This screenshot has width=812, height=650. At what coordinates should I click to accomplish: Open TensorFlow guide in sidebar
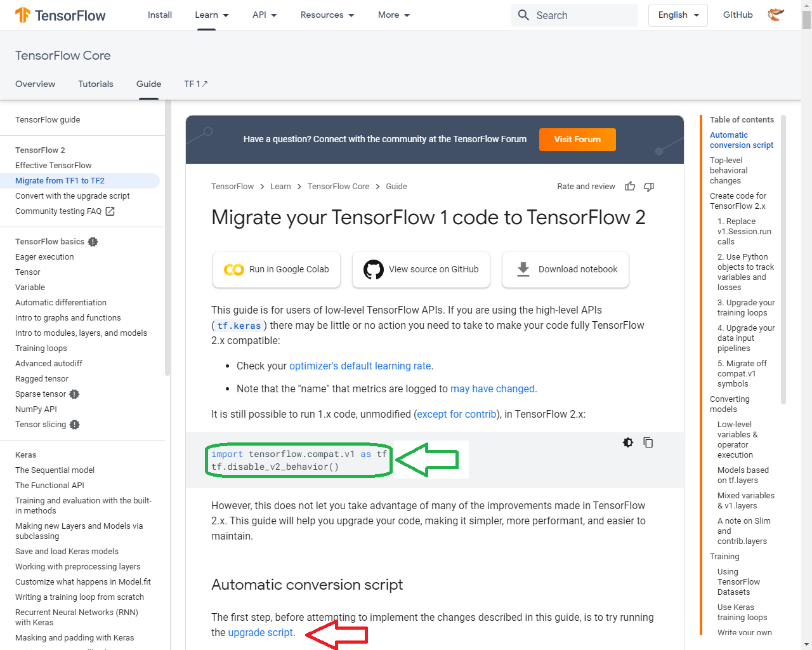[x=48, y=120]
